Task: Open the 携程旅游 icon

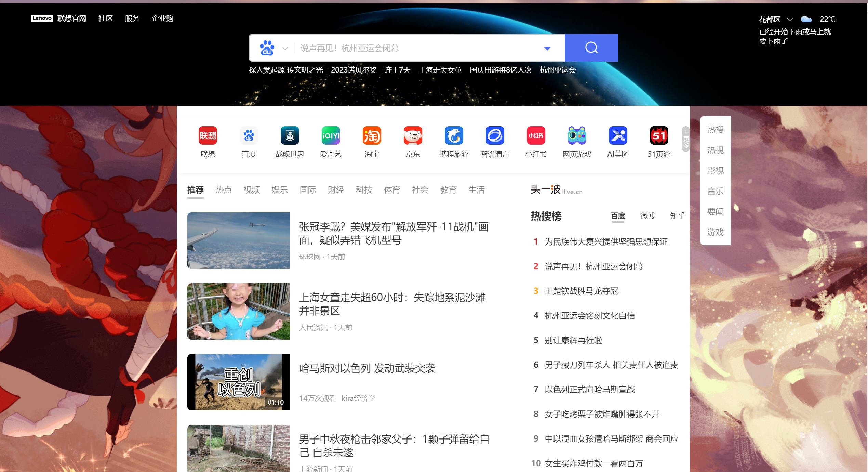Action: pyautogui.click(x=454, y=135)
